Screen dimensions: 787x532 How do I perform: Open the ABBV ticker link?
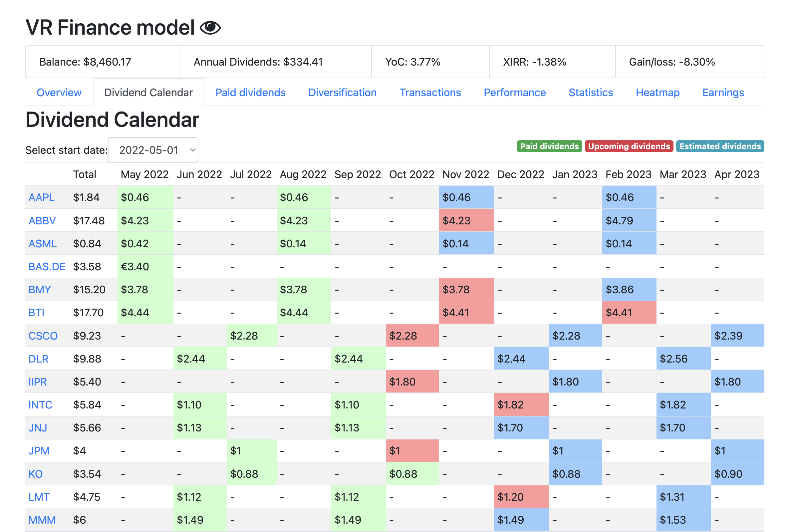pos(42,220)
